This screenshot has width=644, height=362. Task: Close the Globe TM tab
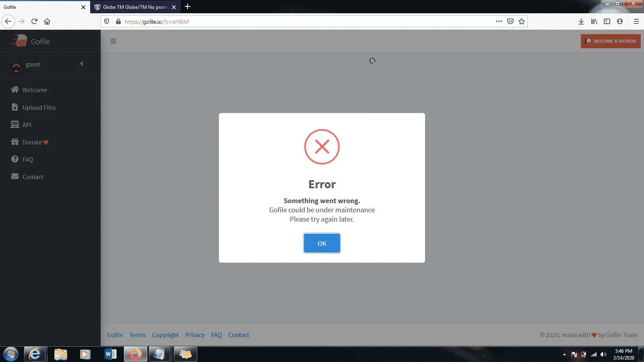(x=174, y=7)
